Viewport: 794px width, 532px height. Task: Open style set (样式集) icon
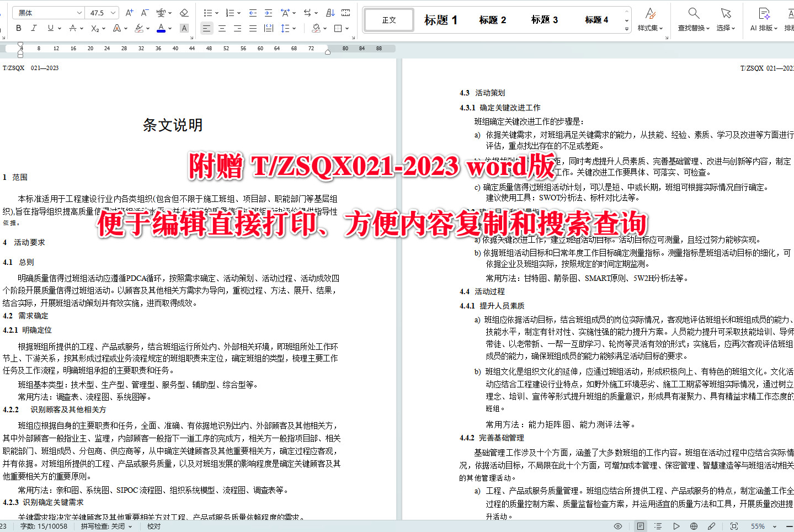[x=651, y=19]
